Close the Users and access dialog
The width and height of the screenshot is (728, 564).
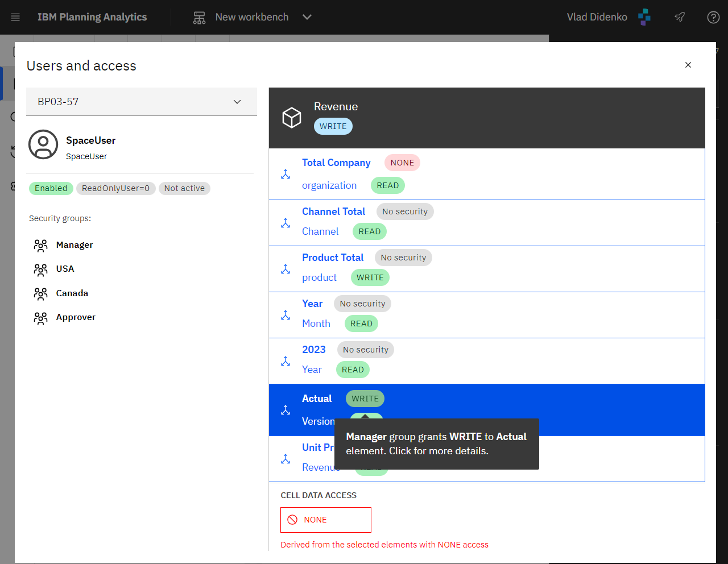[688, 65]
